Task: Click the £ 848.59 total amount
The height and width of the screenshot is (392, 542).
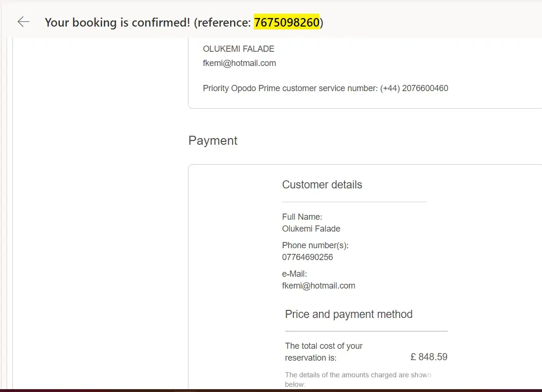Action: (x=429, y=357)
